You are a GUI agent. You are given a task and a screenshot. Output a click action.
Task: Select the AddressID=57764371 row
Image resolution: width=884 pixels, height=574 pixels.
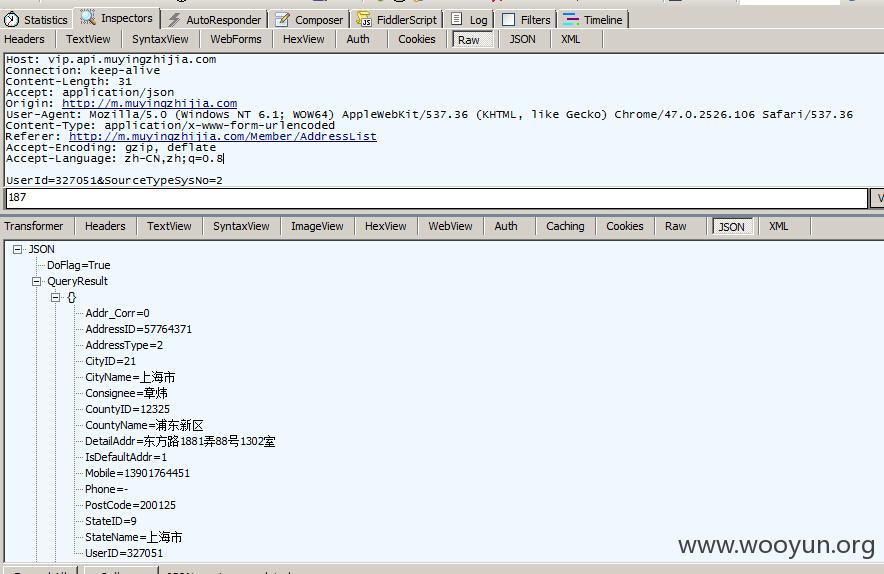pos(138,329)
